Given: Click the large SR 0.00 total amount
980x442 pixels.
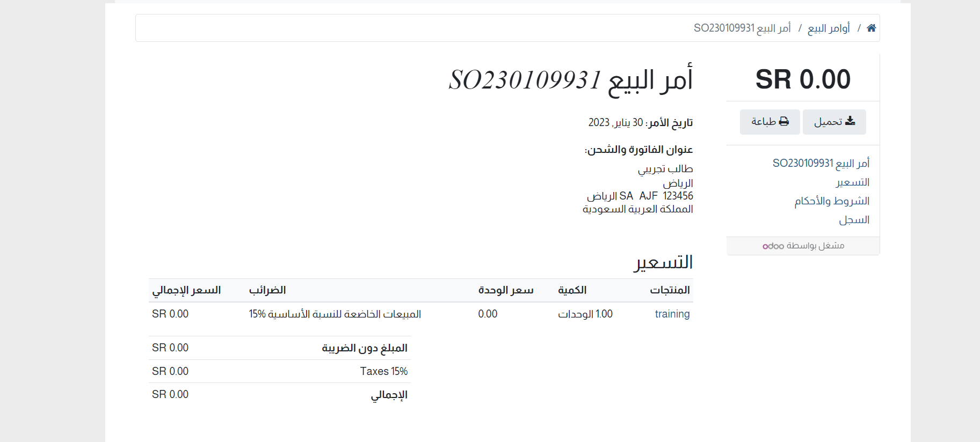Looking at the screenshot, I should pyautogui.click(x=803, y=79).
